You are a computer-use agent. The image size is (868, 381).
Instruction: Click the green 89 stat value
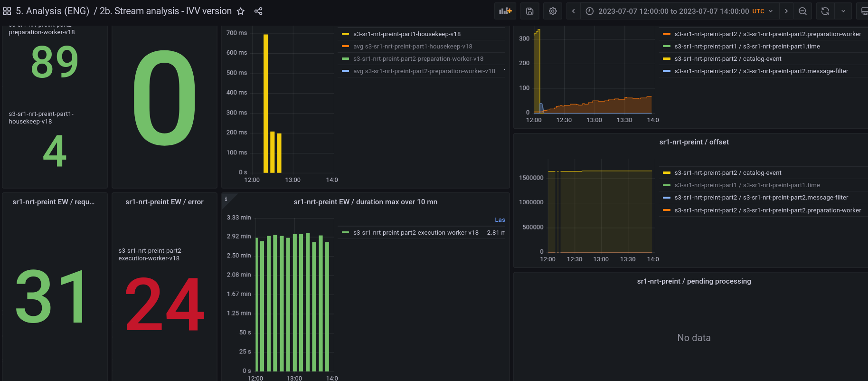(55, 62)
